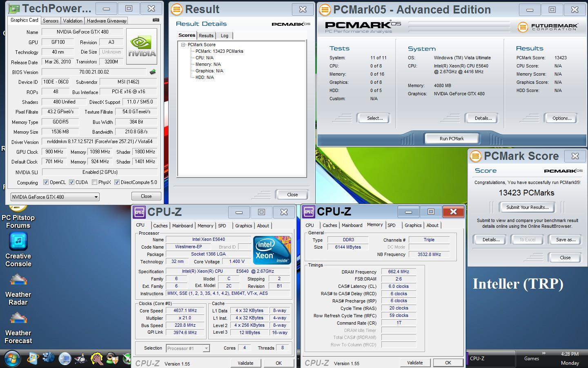Click the GPU-Z title bar chip icon
The height and width of the screenshot is (368, 588).
click(14, 8)
